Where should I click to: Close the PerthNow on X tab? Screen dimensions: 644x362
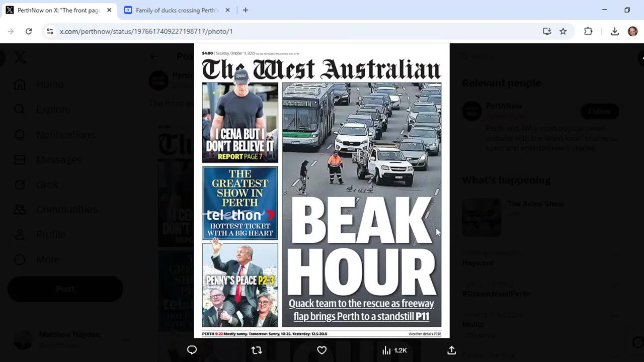pos(109,10)
